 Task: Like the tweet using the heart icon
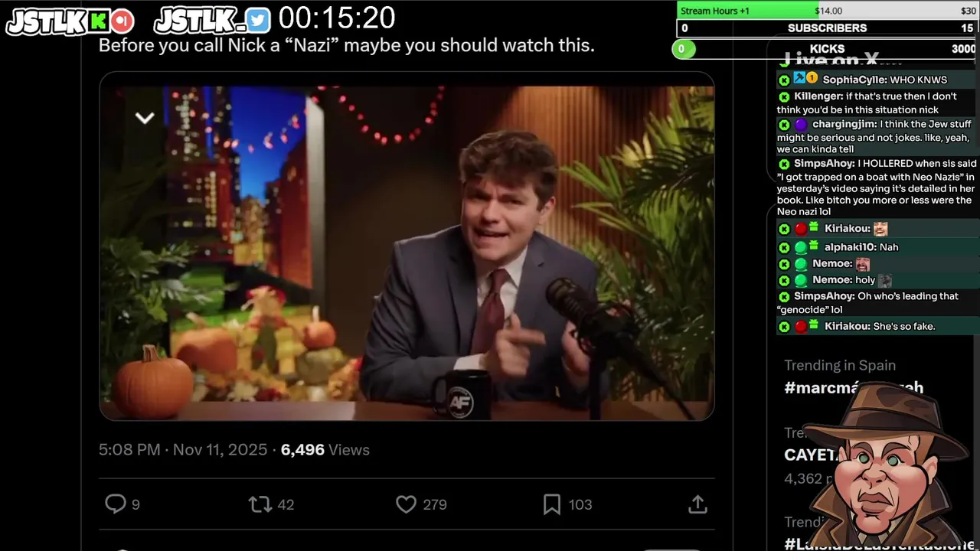click(x=406, y=504)
